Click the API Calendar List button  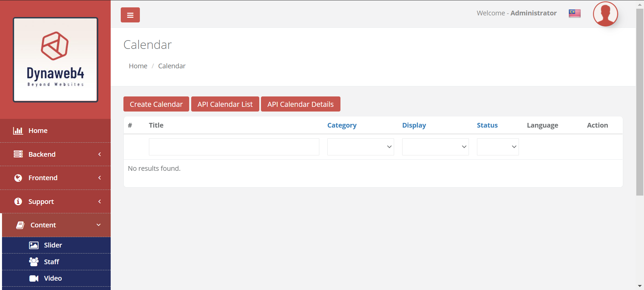click(225, 104)
